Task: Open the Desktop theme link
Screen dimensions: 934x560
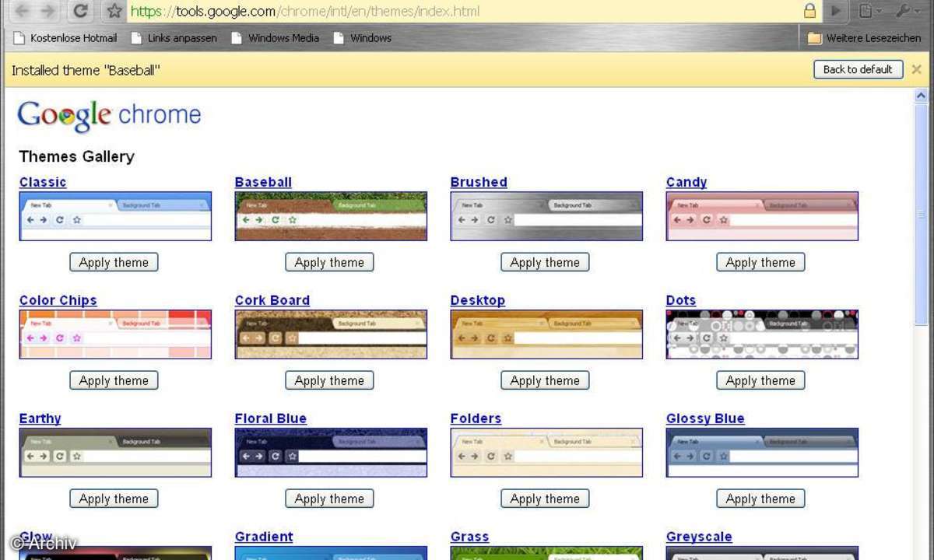Action: tap(478, 300)
